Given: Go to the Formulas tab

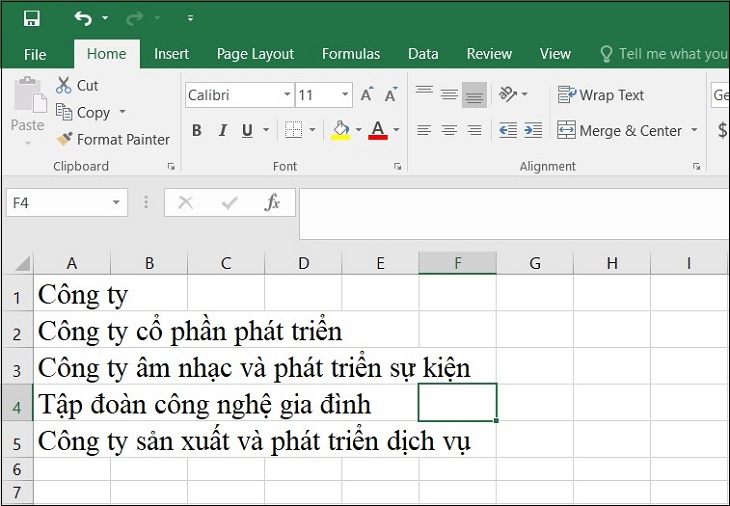Looking at the screenshot, I should [x=351, y=54].
